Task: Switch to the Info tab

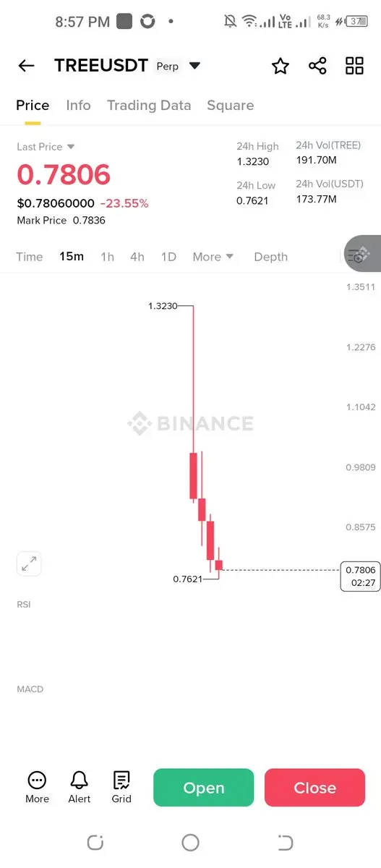Action: [x=78, y=106]
